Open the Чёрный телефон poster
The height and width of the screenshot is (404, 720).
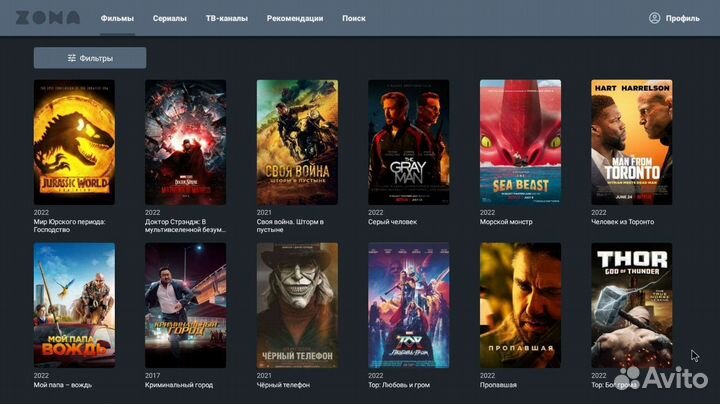pos(297,305)
